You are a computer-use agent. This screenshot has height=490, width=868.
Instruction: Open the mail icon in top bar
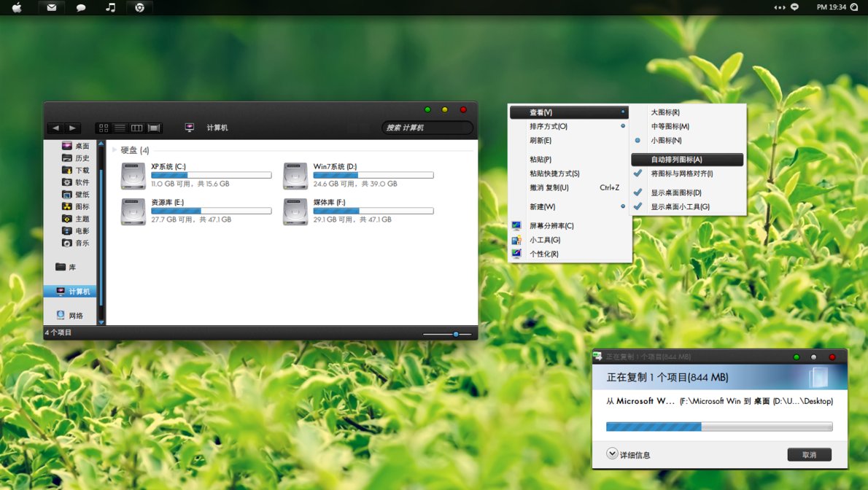pos(51,7)
